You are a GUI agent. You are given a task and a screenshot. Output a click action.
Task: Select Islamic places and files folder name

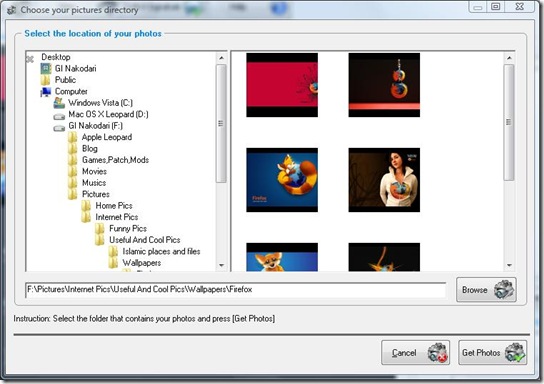161,251
